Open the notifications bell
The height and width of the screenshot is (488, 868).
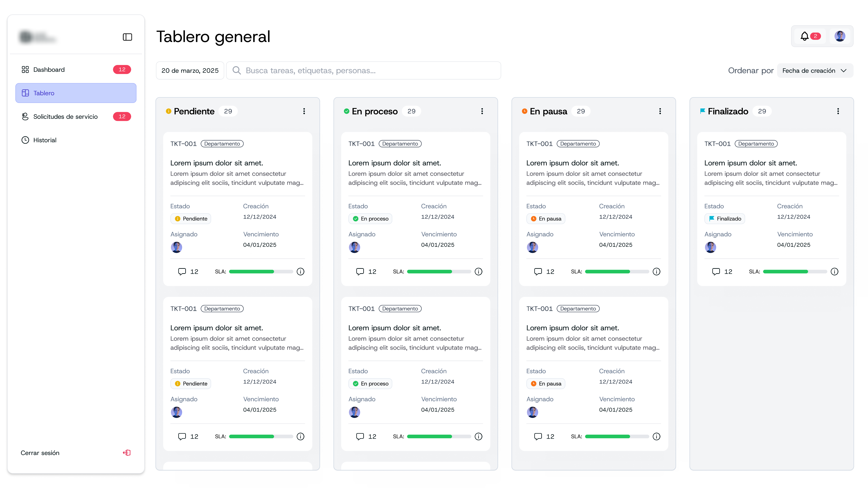(x=805, y=36)
